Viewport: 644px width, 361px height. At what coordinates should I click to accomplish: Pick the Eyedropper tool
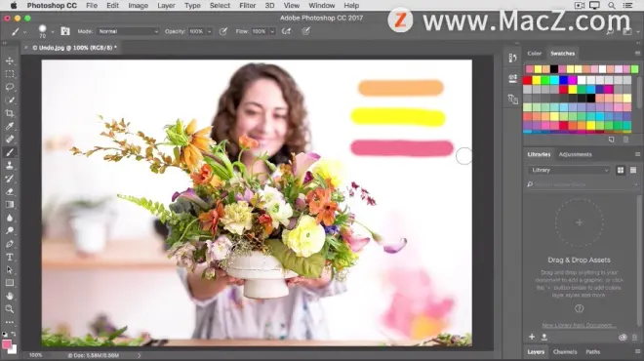pos(10,126)
